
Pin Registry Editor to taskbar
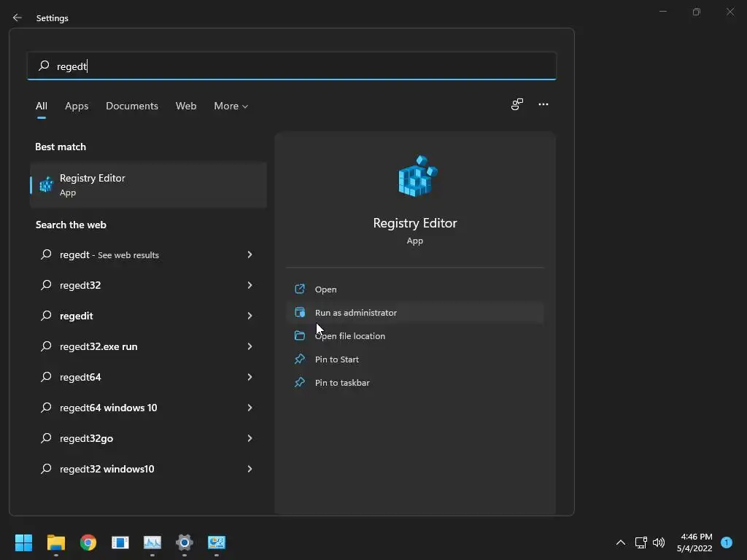(x=415, y=382)
